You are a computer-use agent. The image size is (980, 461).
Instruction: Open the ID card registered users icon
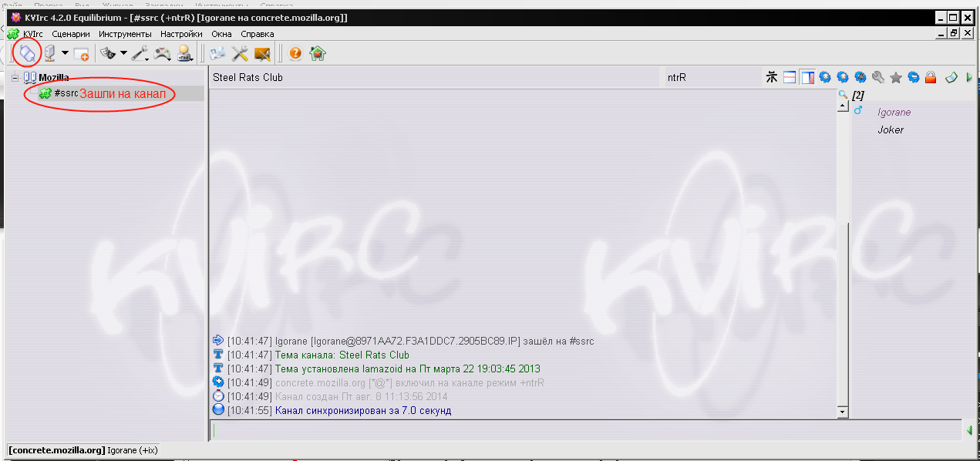coord(217,53)
